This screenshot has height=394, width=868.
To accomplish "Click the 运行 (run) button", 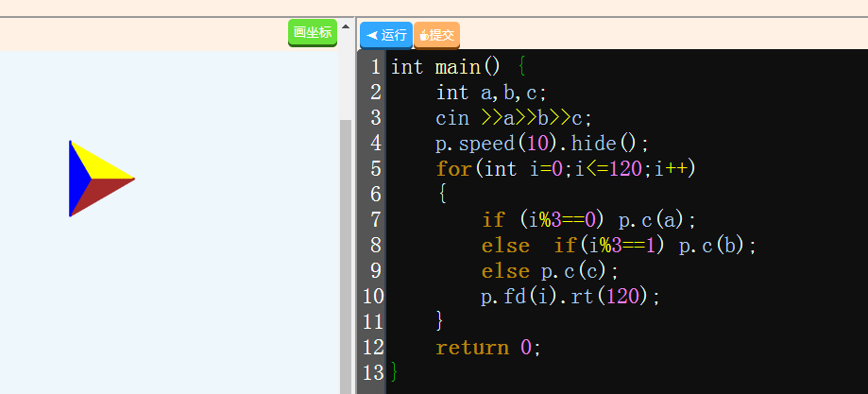I will pos(386,36).
